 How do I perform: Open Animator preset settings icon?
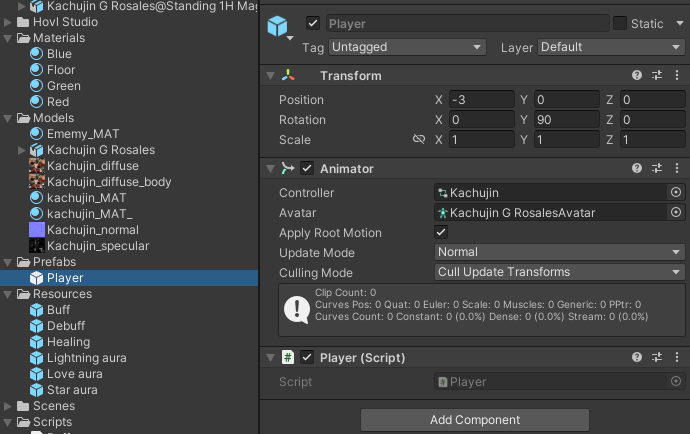click(657, 168)
